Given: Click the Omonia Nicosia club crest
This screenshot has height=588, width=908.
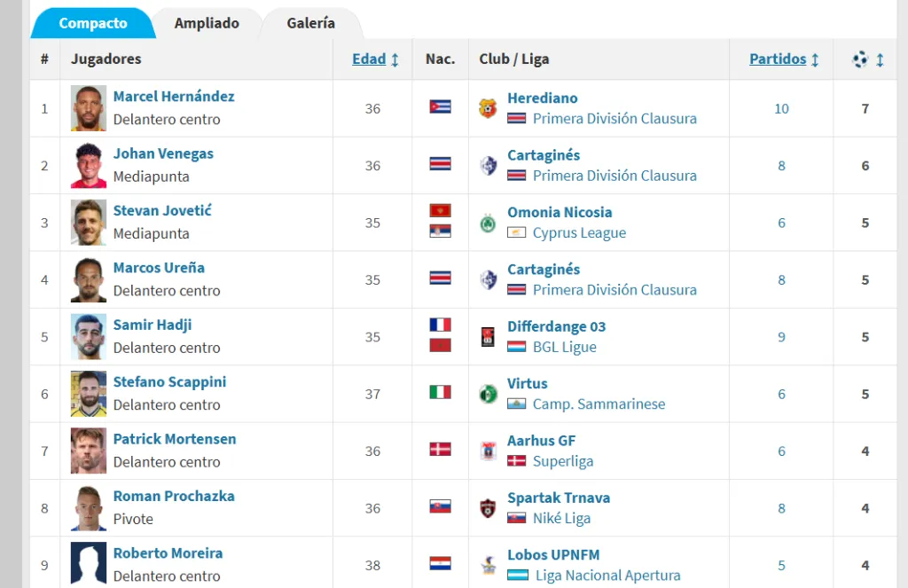Looking at the screenshot, I should 488,223.
